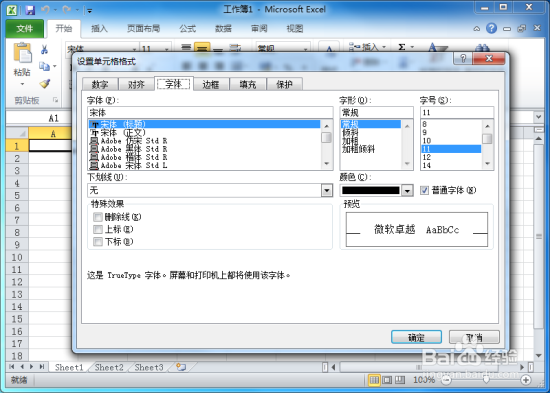Open the 下划线 underline dropdown
Screen dimensions: 550x393
point(327,191)
